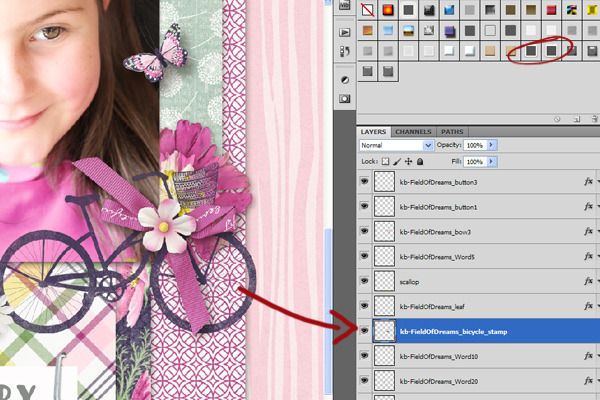Image resolution: width=600 pixels, height=400 pixels.
Task: Hide the kb-FieldOfDreams_button3 layer
Action: 364,181
